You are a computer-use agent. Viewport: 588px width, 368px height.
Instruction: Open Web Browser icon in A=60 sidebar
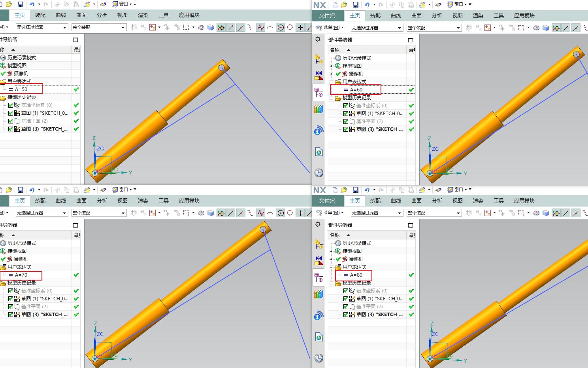318,152
